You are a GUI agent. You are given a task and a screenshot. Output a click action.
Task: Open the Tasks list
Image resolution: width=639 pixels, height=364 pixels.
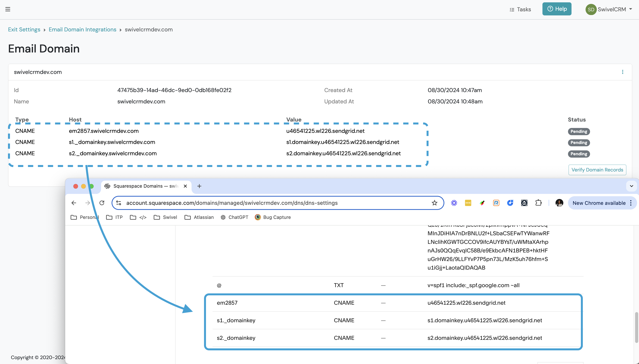click(x=520, y=10)
